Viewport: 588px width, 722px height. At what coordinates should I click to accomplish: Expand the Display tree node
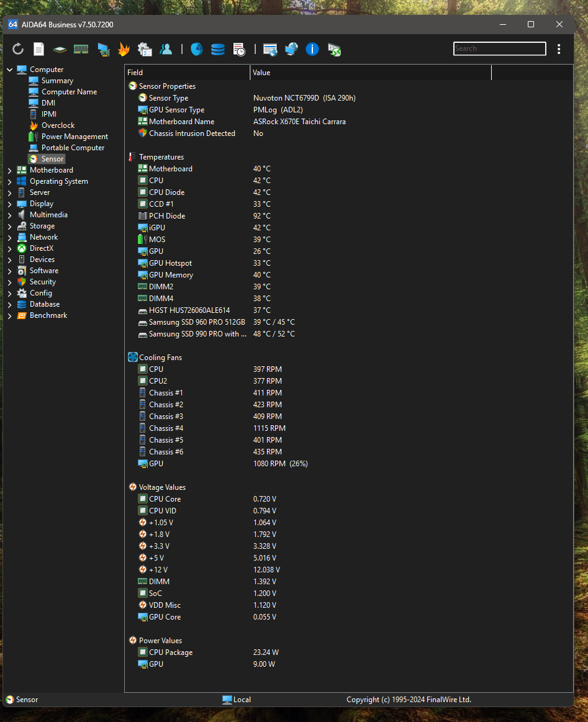10,204
